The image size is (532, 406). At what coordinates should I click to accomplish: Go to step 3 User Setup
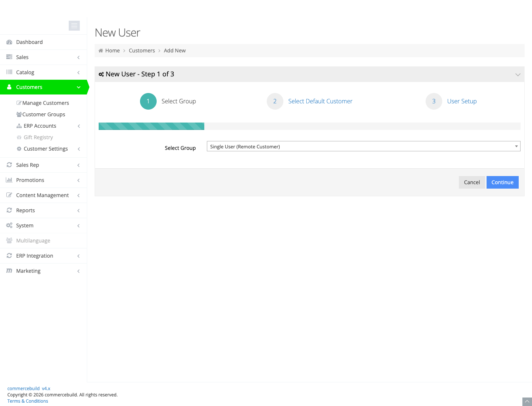(x=451, y=101)
